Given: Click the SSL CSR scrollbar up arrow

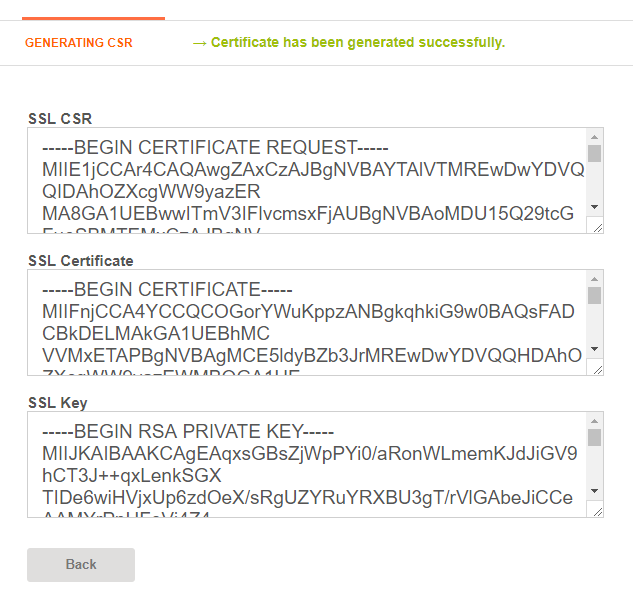Looking at the screenshot, I should click(594, 137).
